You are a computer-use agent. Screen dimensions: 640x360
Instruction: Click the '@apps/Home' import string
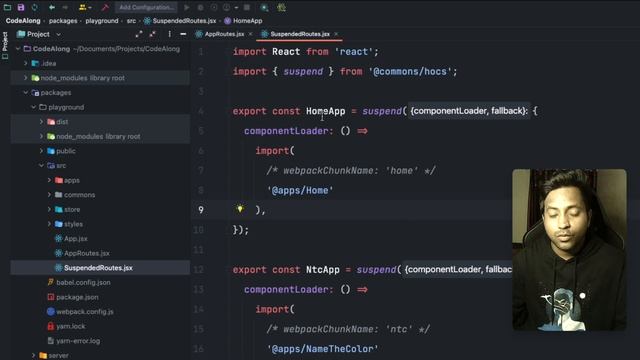(300, 191)
